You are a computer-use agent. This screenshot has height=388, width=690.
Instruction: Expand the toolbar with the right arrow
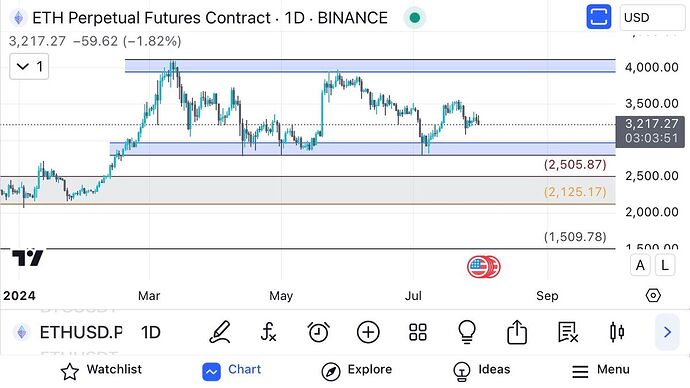[667, 332]
